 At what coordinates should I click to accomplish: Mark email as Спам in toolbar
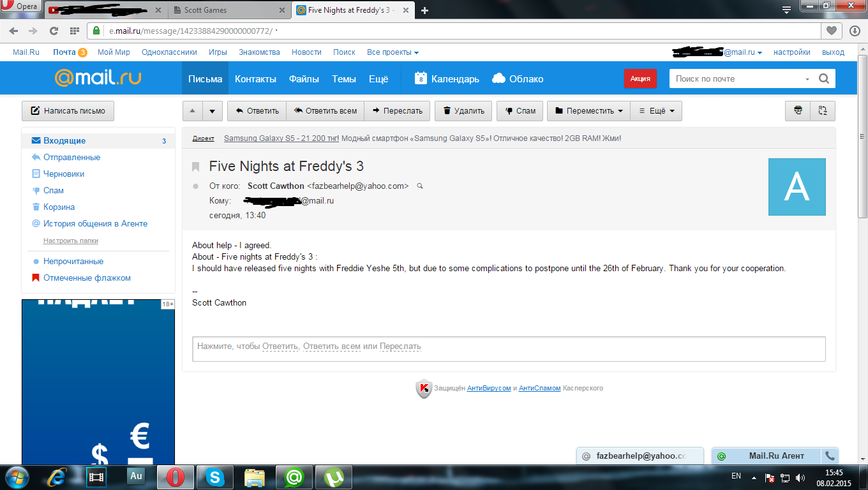(x=520, y=111)
